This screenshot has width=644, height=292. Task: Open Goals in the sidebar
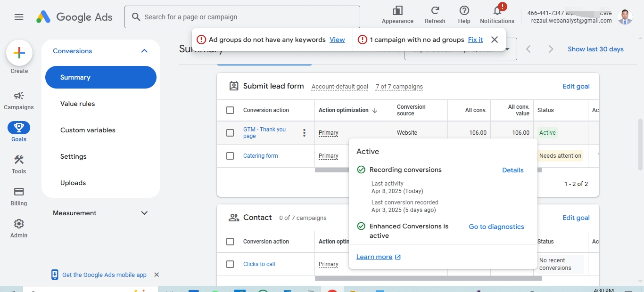(19, 132)
